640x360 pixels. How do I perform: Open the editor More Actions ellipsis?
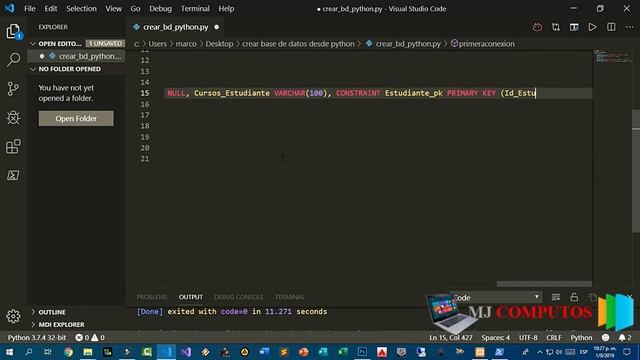(629, 27)
